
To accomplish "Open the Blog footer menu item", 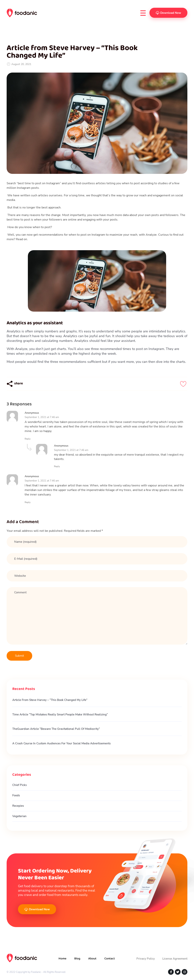I will 77,958.
